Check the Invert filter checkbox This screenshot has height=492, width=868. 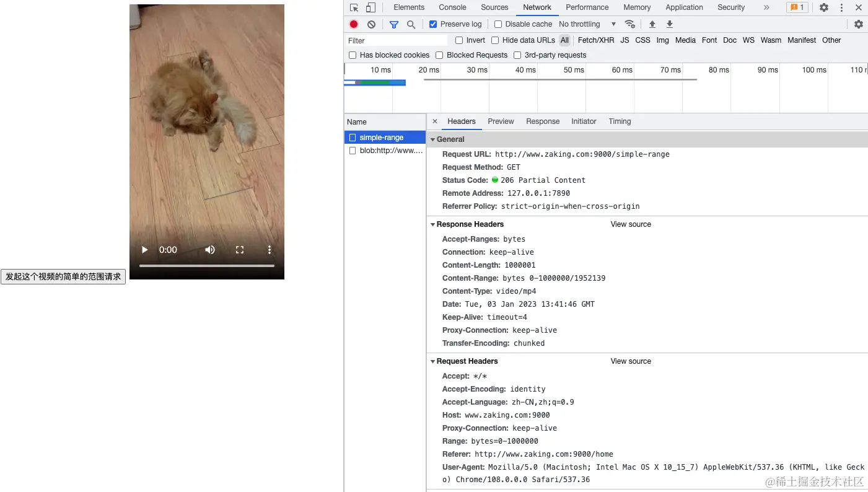[459, 40]
